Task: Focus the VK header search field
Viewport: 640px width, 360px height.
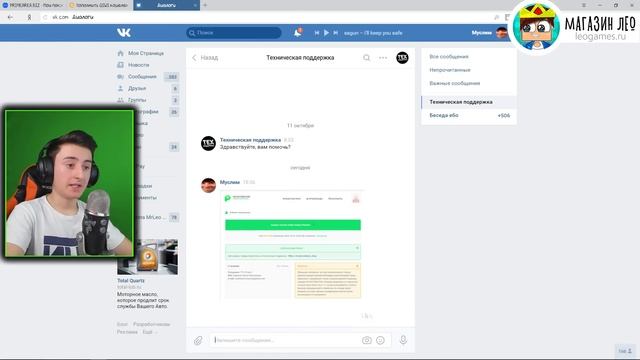Action: pos(234,33)
